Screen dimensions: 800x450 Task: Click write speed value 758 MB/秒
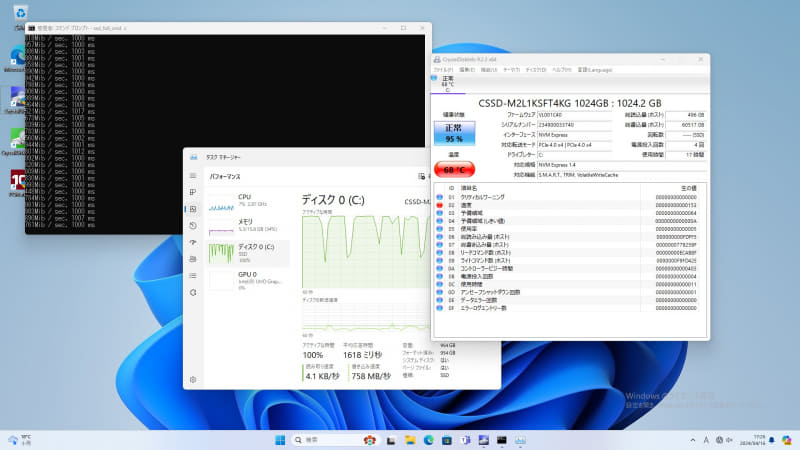[371, 376]
